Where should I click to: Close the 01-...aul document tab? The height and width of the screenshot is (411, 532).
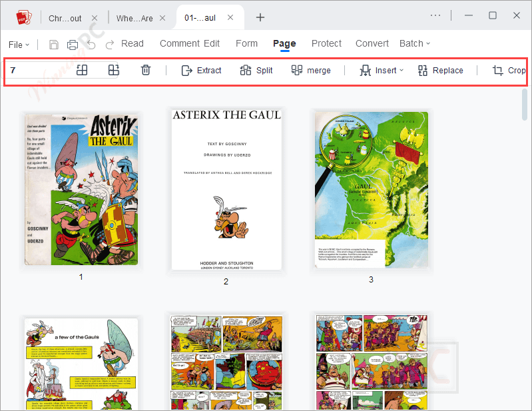coord(230,17)
